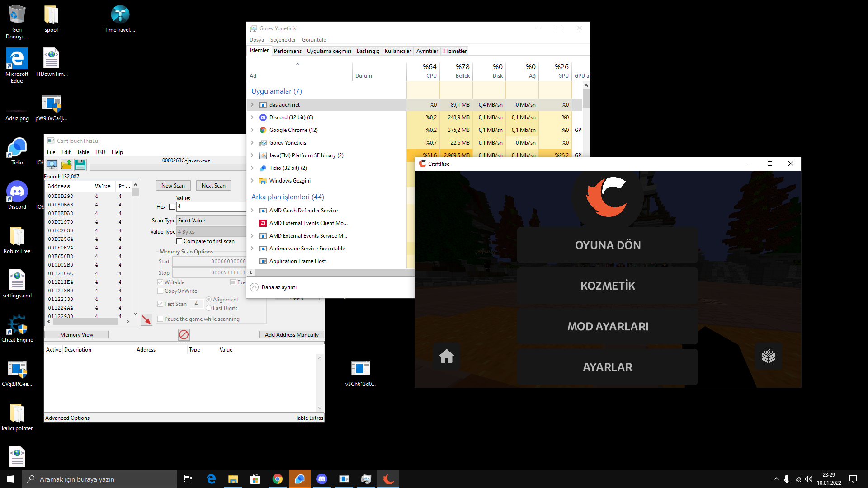Viewport: 868px width, 488px height.
Task: Enable Compare to first scan checkbox
Action: pos(179,241)
